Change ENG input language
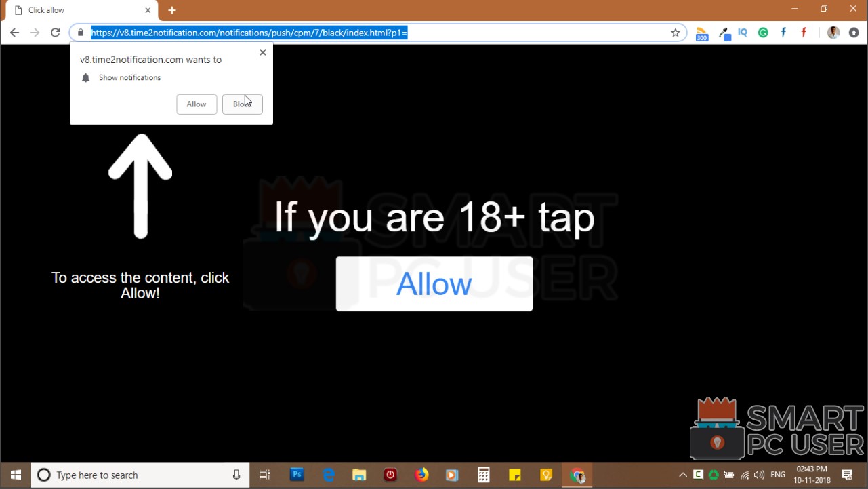The width and height of the screenshot is (868, 489). pyautogui.click(x=778, y=475)
